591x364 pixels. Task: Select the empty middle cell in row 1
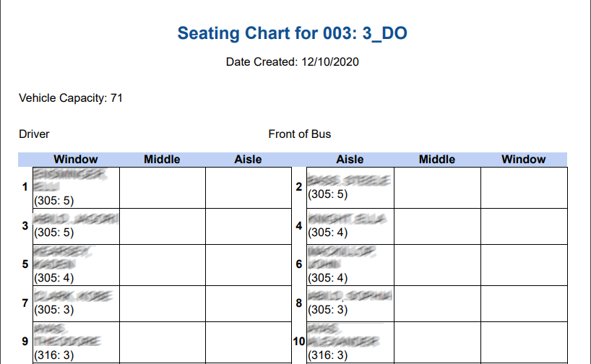coord(162,188)
